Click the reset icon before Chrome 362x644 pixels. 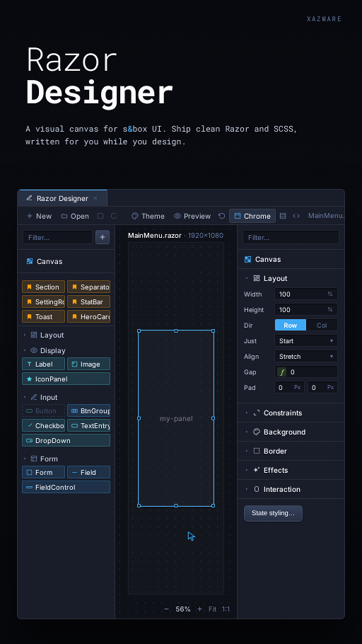point(221,216)
